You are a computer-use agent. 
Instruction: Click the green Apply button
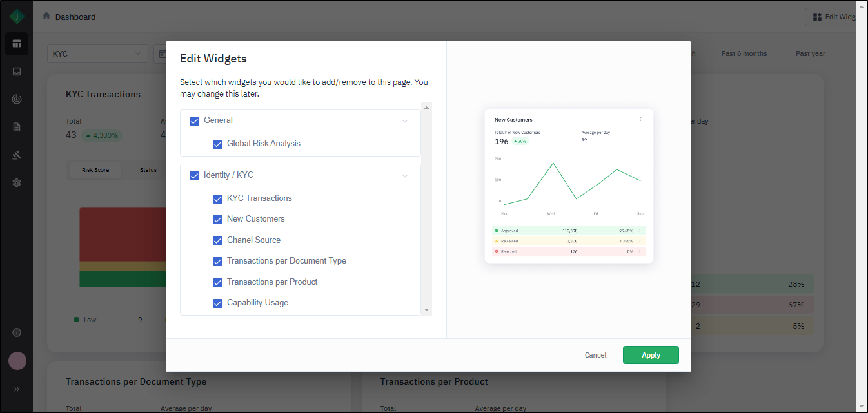(x=651, y=355)
